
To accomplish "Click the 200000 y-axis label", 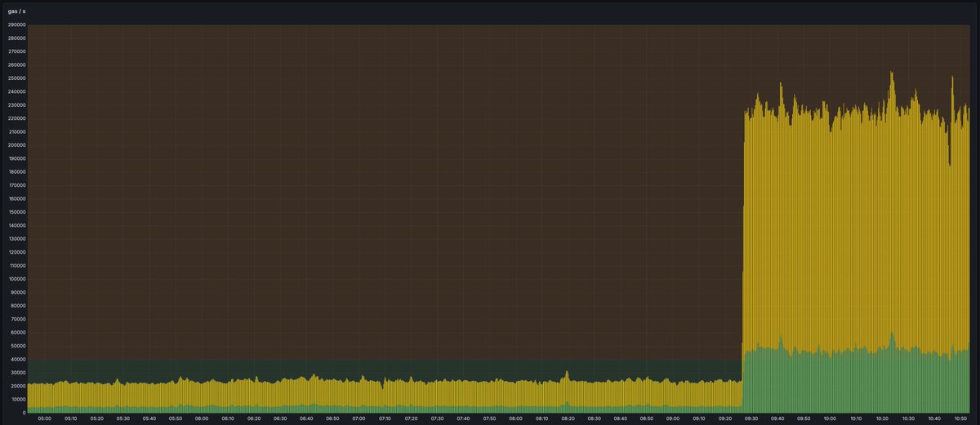I will 16,145.
